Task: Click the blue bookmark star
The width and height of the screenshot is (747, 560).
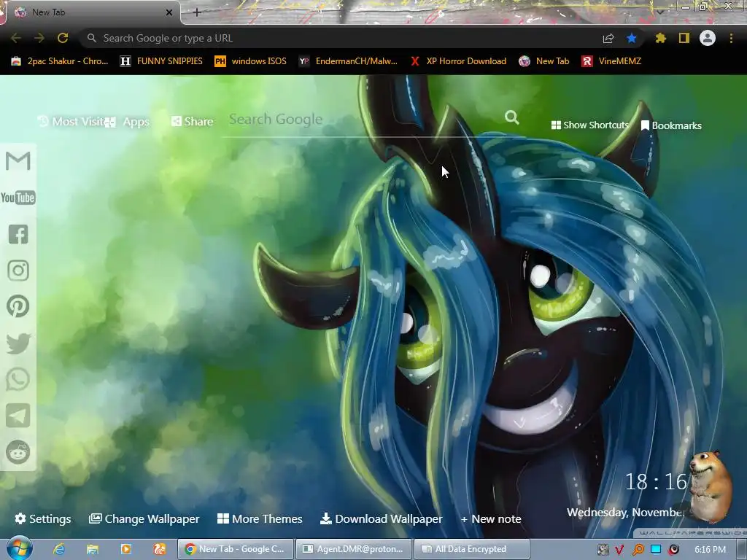Action: (x=632, y=38)
